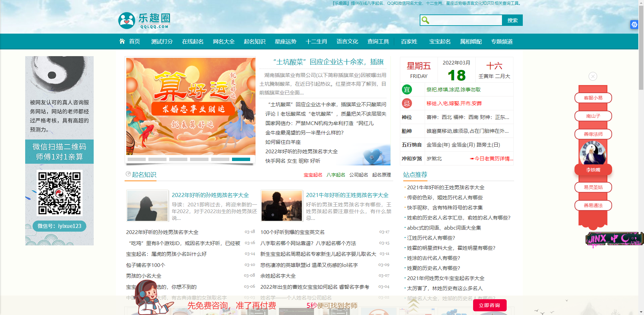Open 传奇的色彩，姬姓历代名人 link
Screen dimensions: 644x315
click(445, 197)
